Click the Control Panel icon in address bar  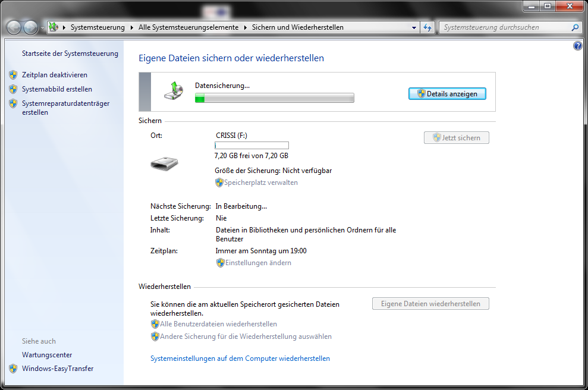(x=54, y=27)
